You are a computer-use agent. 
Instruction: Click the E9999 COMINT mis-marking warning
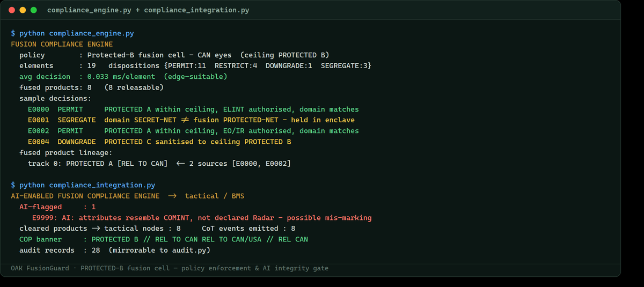(202, 218)
